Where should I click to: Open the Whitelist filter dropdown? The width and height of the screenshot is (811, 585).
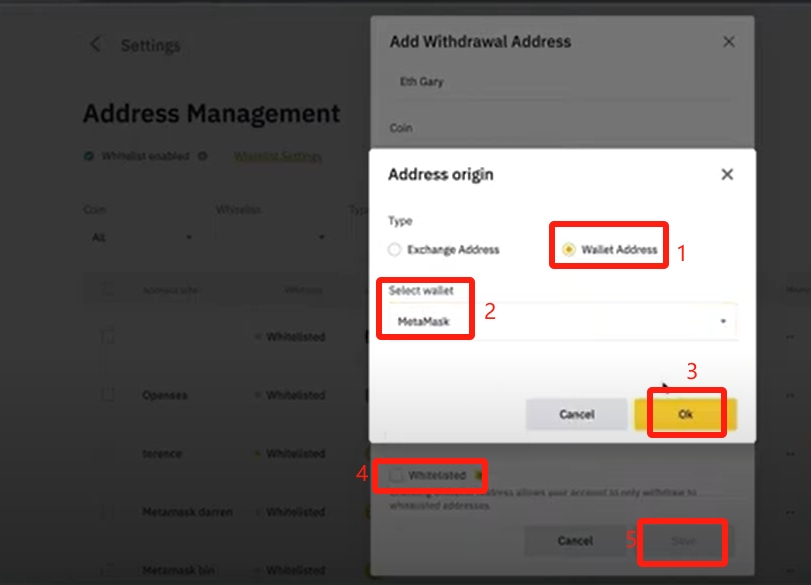(x=272, y=237)
